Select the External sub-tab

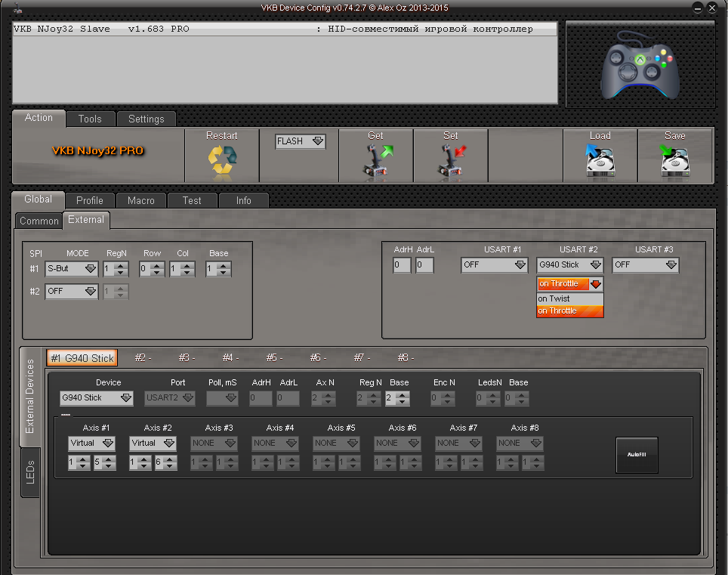click(x=86, y=220)
